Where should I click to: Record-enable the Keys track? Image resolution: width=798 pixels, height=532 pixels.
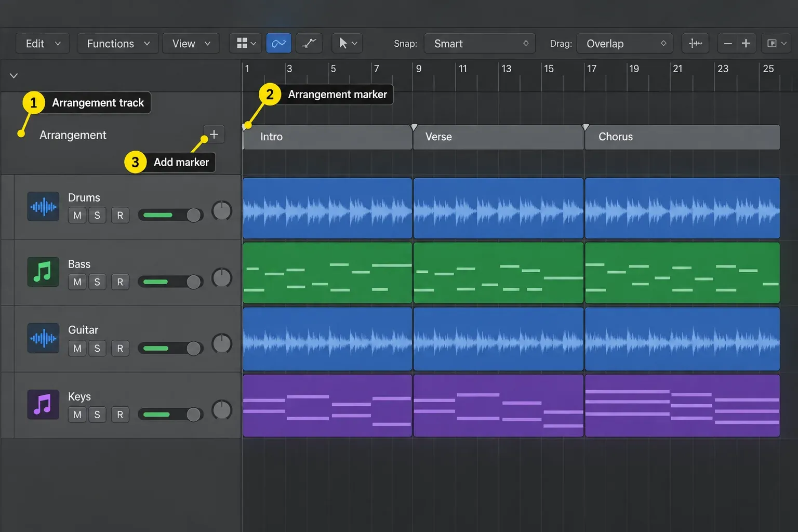click(120, 415)
